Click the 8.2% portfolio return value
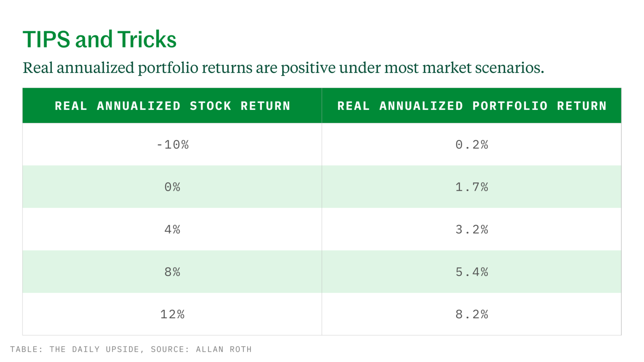Screen dimensions: 644x362 pyautogui.click(x=472, y=315)
